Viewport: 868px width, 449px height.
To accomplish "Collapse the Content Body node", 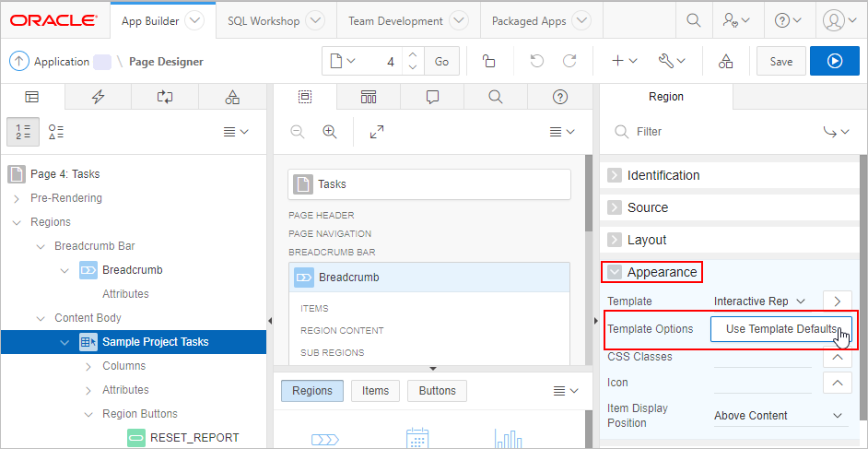I will point(41,318).
